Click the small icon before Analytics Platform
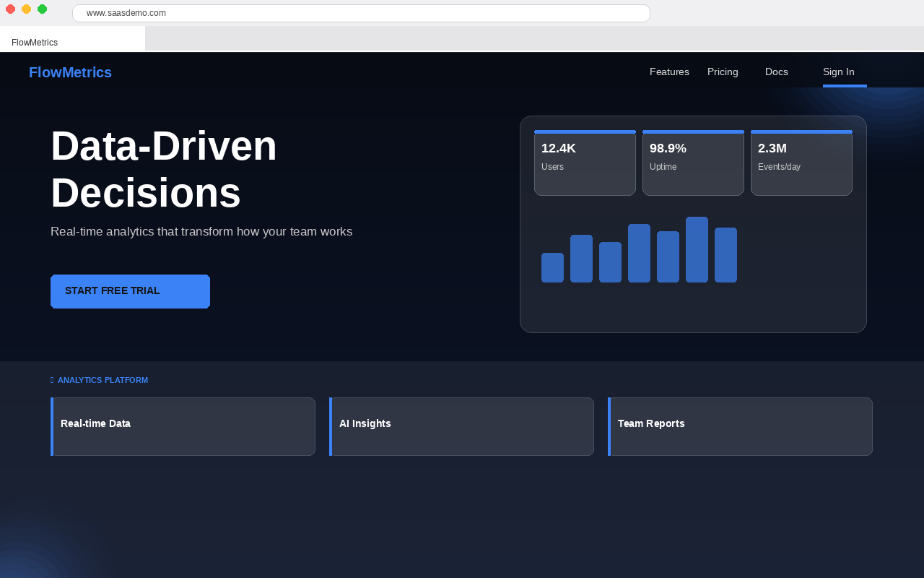 point(52,380)
